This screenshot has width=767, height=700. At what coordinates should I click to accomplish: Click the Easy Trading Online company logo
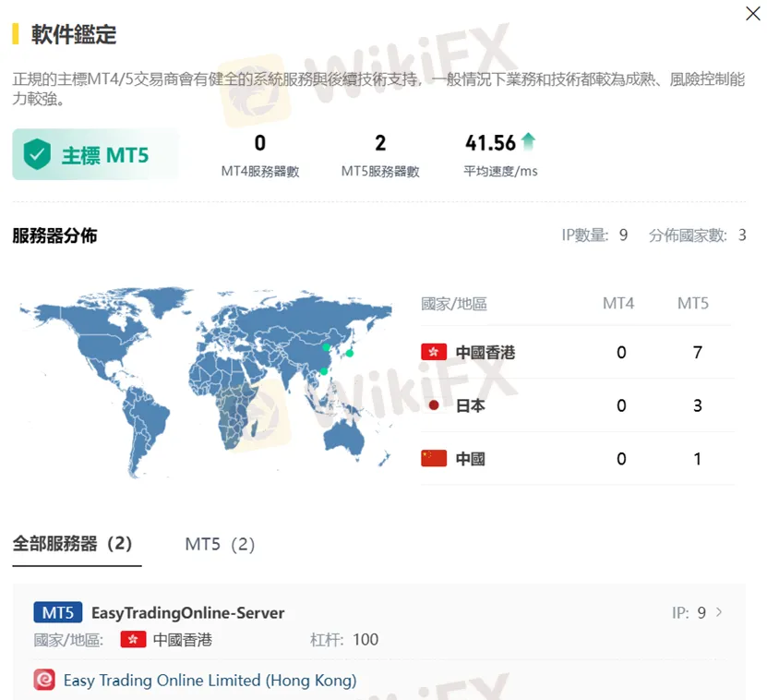pos(44,681)
